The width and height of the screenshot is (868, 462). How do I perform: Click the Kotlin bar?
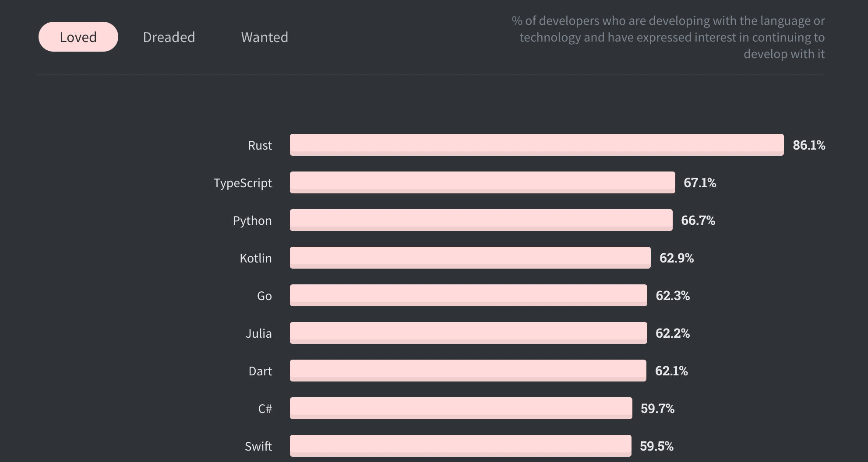[x=470, y=258]
